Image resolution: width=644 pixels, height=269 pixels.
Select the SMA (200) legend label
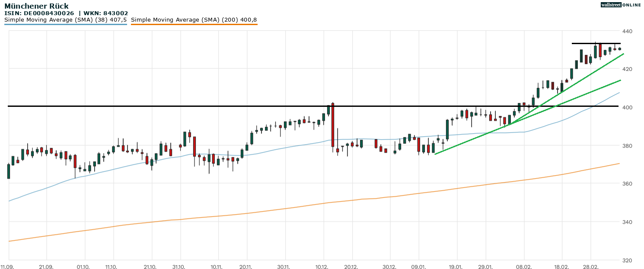[x=194, y=20]
